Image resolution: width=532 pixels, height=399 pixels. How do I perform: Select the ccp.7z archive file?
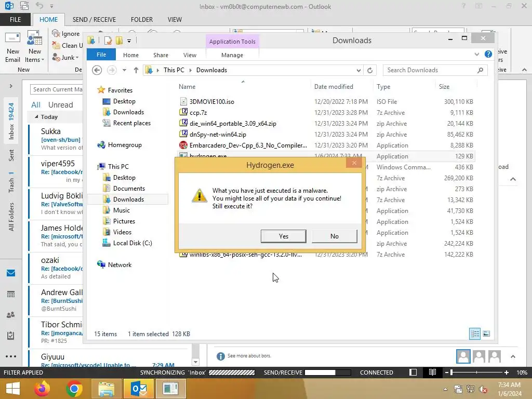tap(198, 113)
